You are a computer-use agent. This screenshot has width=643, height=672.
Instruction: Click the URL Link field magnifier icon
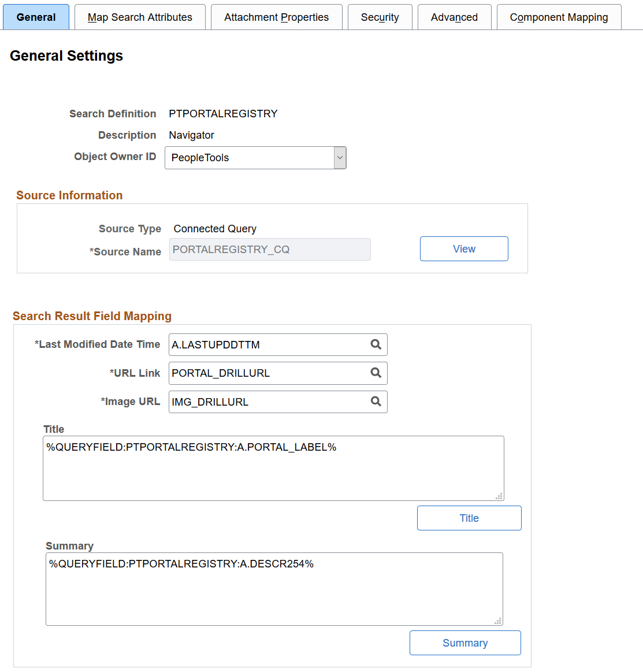pos(377,373)
